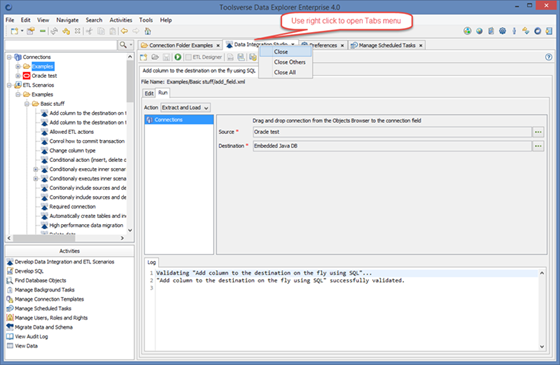The height and width of the screenshot is (365, 560).
Task: Open the new connection dropdown arrow
Action: (22, 31)
